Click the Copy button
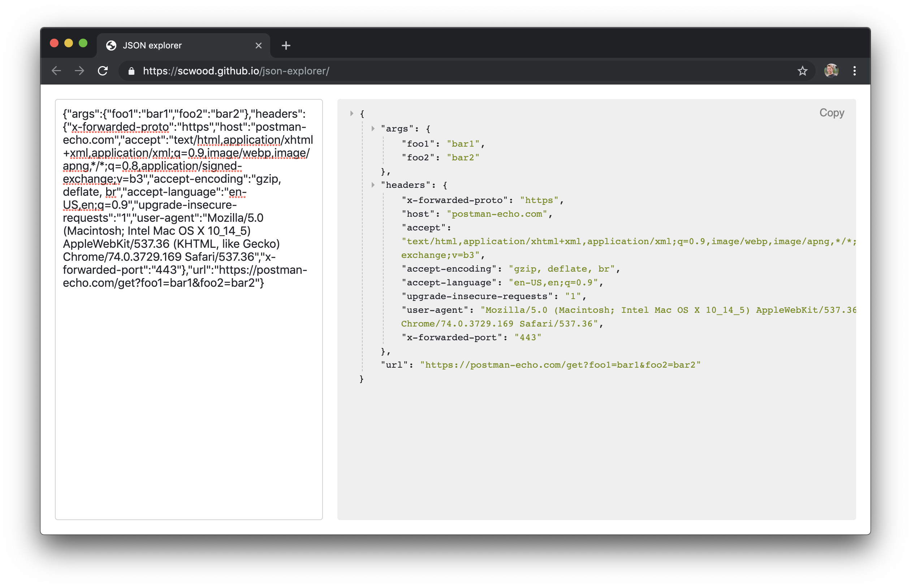Screen dimensions: 911x588 coord(831,113)
